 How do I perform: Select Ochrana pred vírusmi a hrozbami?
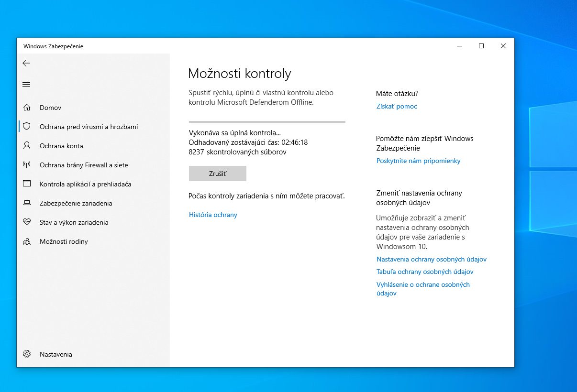tap(93, 127)
